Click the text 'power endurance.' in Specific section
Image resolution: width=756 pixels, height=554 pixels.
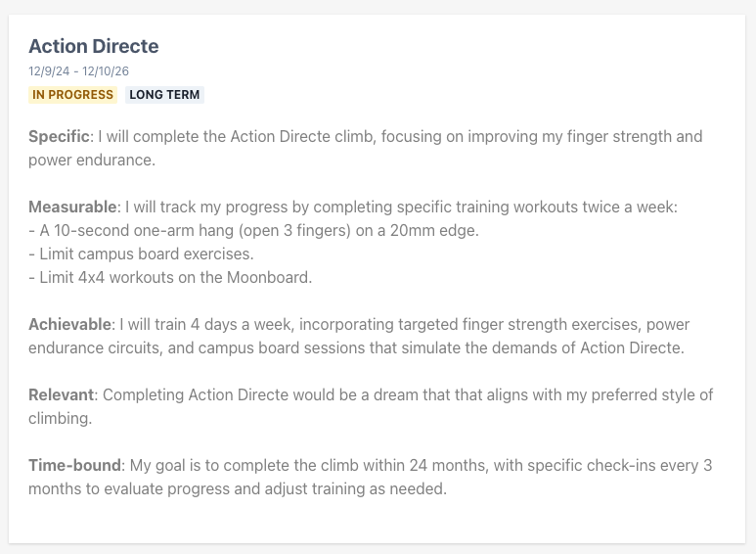pyautogui.click(x=92, y=161)
